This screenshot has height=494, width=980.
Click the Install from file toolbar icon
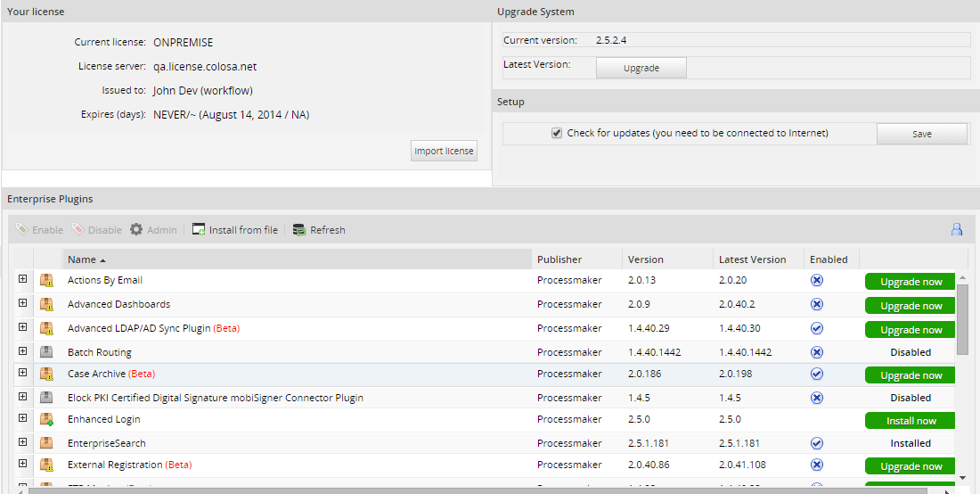click(199, 230)
